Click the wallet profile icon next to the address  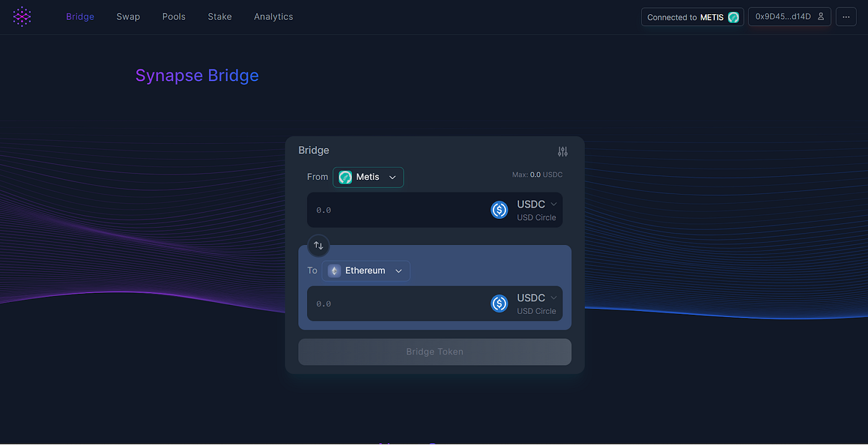(820, 17)
